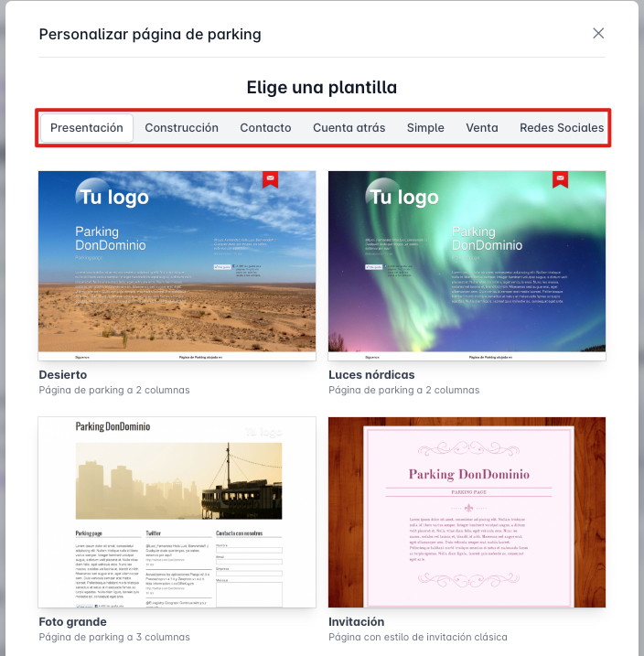Image resolution: width=644 pixels, height=656 pixels.
Task: Click the invitación clásica description text
Action: tap(417, 637)
